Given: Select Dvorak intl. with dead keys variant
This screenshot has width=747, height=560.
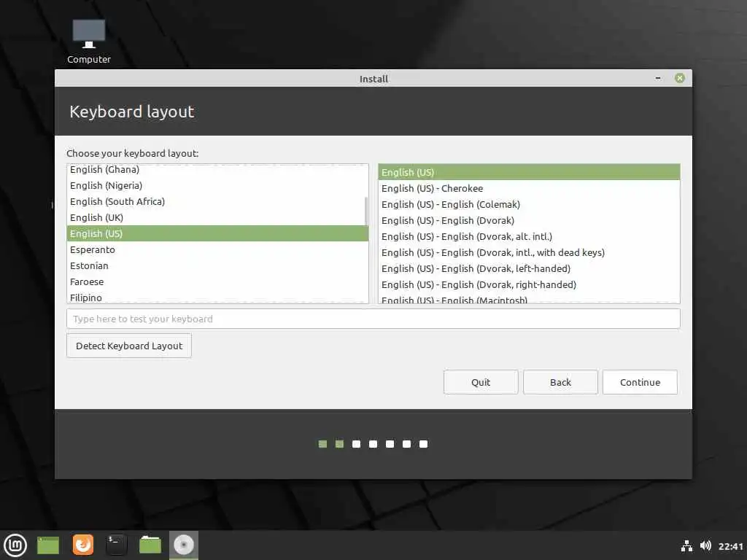Looking at the screenshot, I should pos(529,252).
